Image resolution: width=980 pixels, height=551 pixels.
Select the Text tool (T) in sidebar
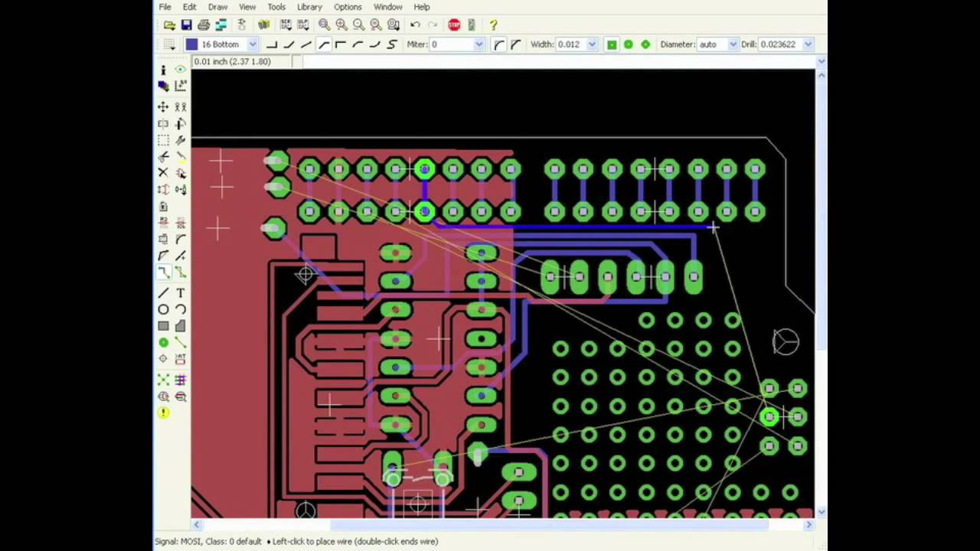click(181, 293)
